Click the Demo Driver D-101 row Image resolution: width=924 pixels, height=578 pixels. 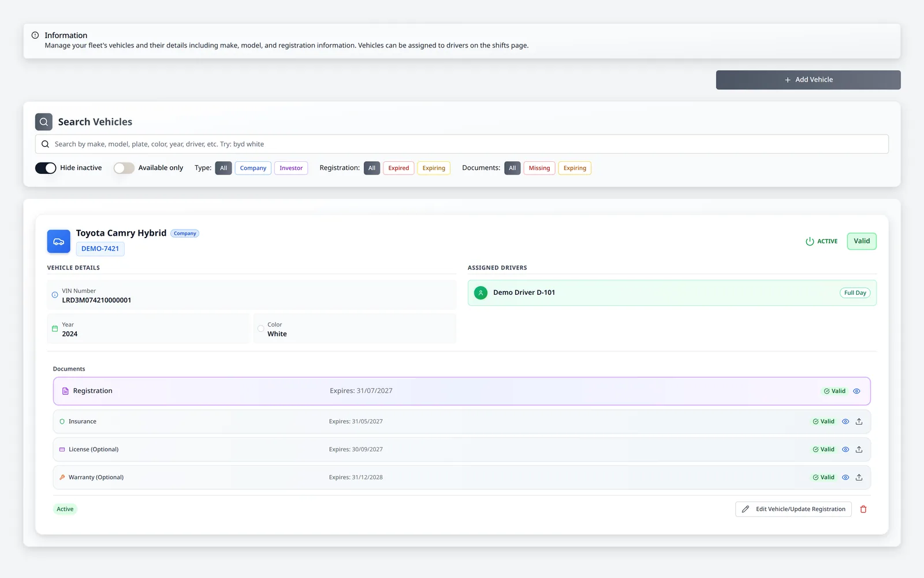pos(672,293)
